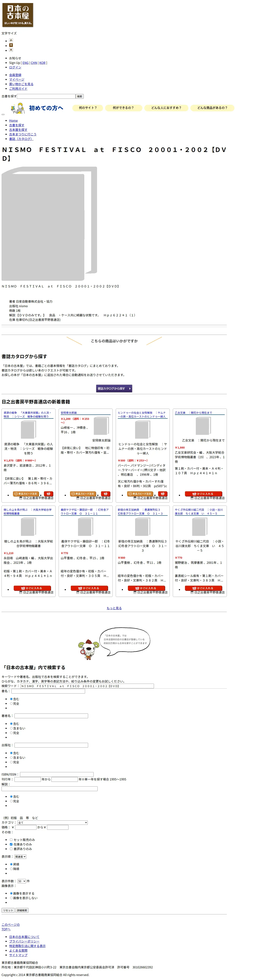Click かごに入れる for 微しの上を鳥が飛ぶ
Screen dimensions: 255x980
click(x=32, y=588)
